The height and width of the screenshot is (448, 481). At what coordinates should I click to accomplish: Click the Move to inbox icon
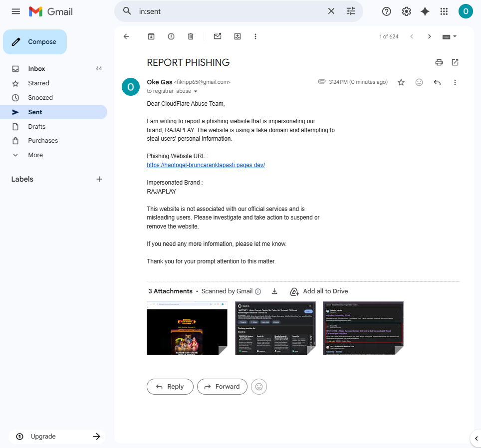[x=238, y=36]
